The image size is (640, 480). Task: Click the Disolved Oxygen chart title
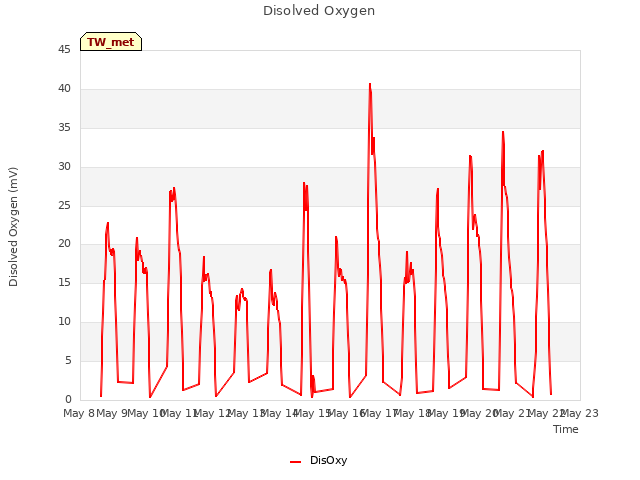319,11
